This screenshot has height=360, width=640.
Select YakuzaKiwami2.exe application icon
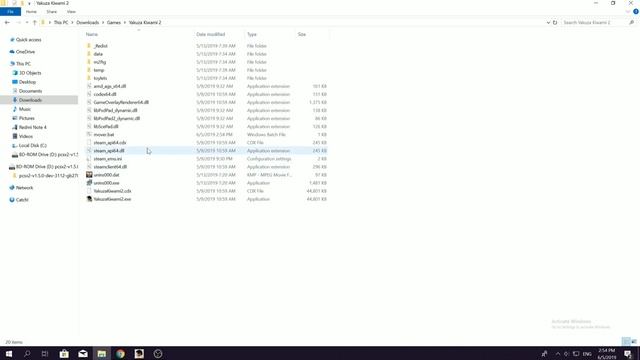click(x=89, y=199)
